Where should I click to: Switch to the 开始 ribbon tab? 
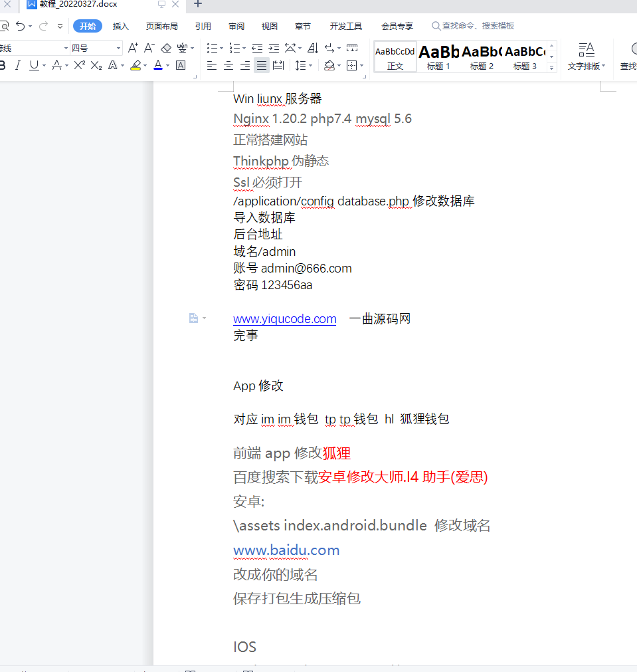pyautogui.click(x=88, y=26)
